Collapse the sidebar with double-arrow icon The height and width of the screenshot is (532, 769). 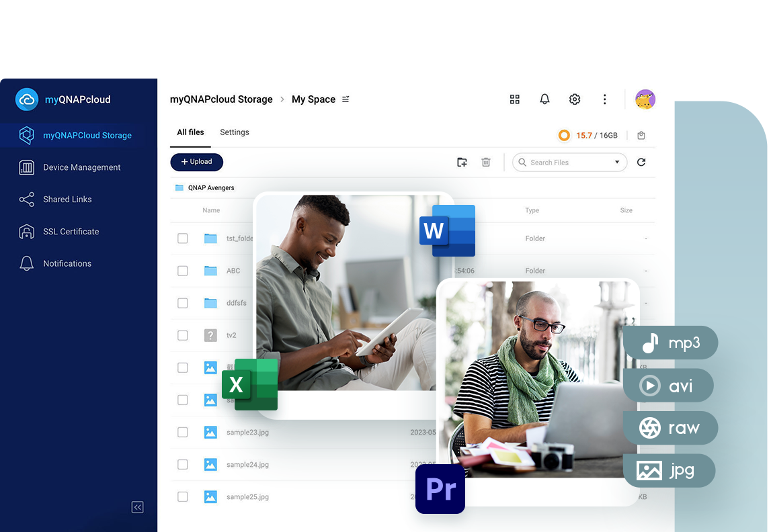(138, 507)
